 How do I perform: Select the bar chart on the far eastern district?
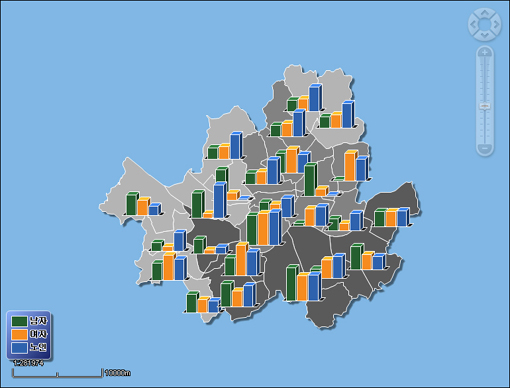(392, 217)
